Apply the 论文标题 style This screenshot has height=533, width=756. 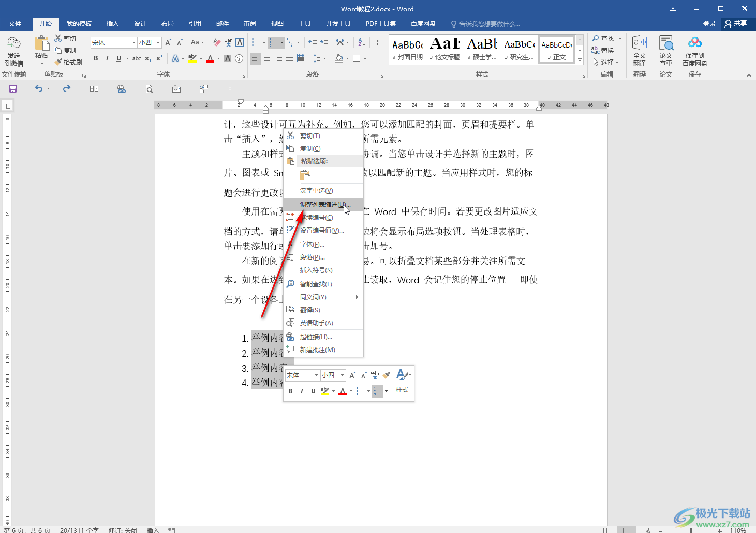[445, 49]
